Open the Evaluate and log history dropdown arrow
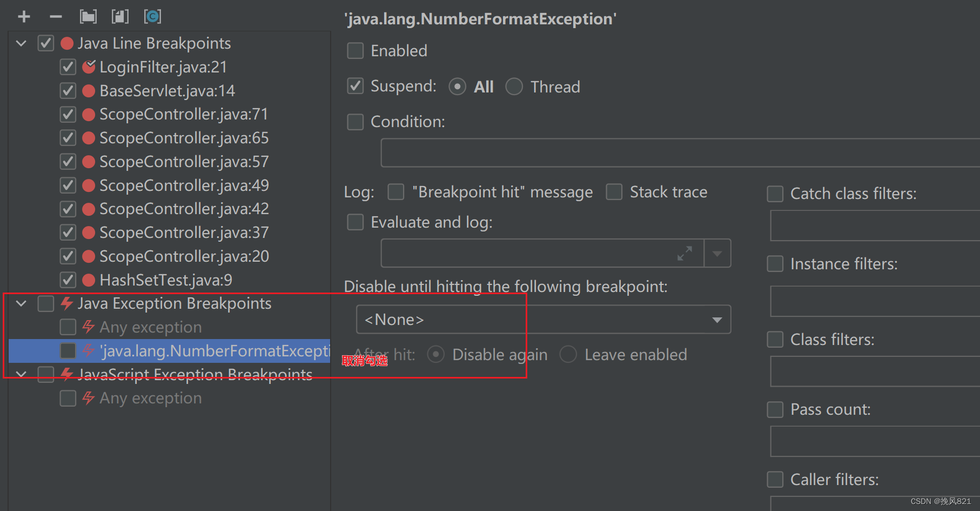 pos(717,253)
